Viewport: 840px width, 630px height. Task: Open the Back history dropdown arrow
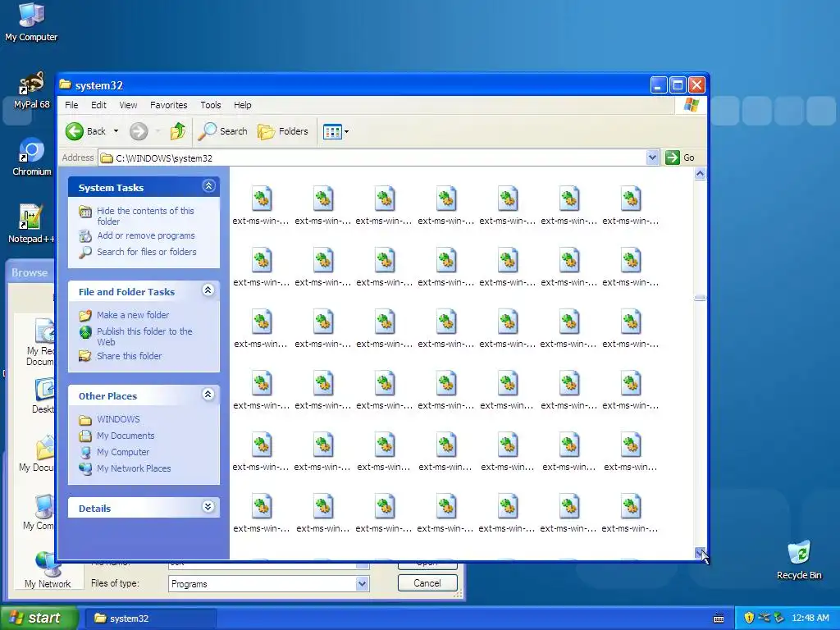click(x=116, y=131)
